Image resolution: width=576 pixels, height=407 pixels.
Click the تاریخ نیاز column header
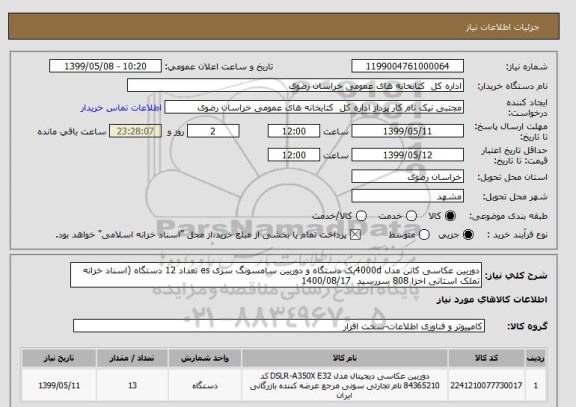59,358
